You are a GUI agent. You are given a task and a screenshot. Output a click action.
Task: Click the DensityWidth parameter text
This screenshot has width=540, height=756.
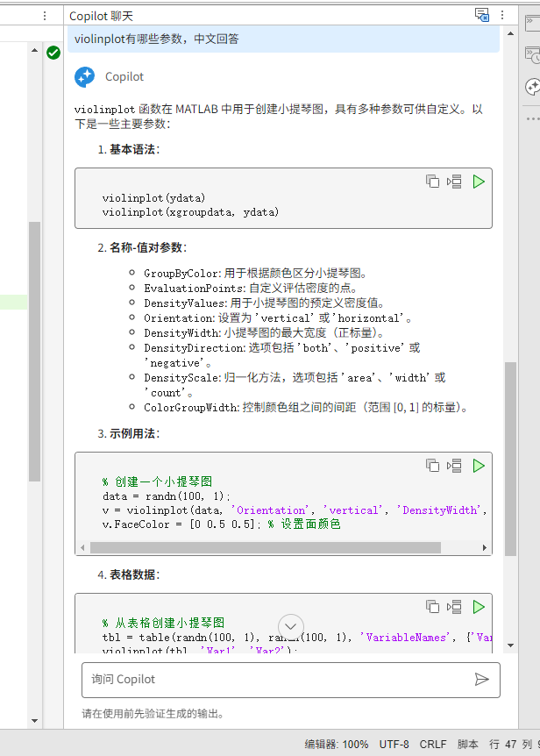181,333
